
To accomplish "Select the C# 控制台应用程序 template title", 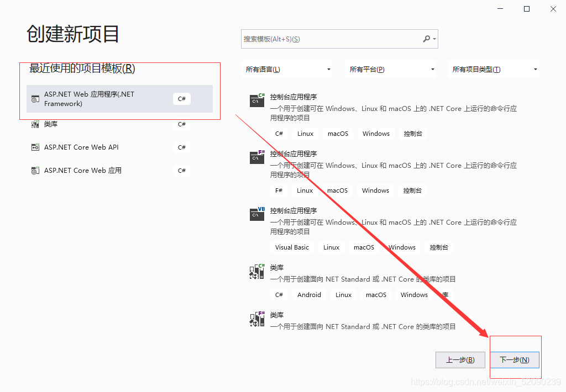I will [x=293, y=97].
